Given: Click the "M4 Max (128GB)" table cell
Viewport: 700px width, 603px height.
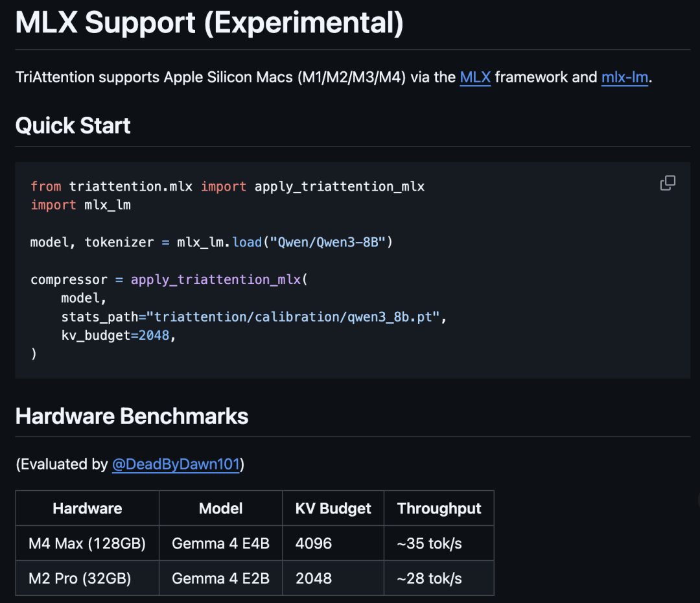Looking at the screenshot, I should point(87,543).
